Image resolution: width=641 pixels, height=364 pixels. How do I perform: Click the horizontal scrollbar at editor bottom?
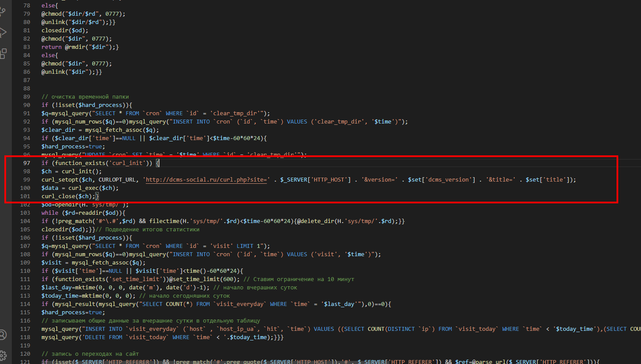pos(306,362)
